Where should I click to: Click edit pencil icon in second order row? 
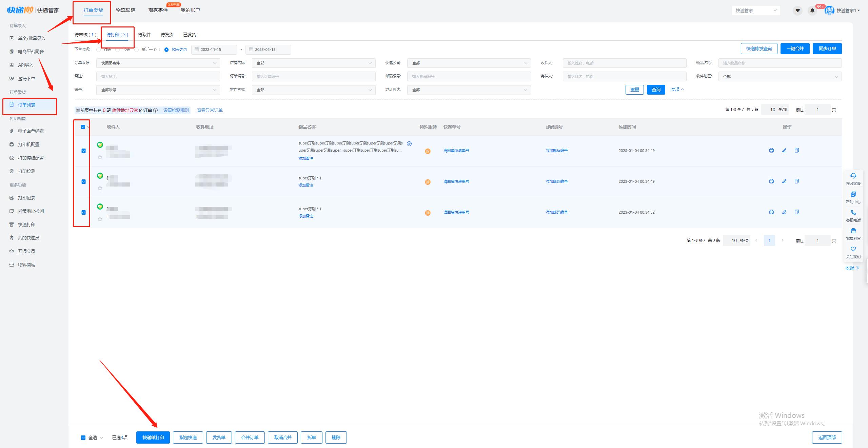[x=784, y=181]
